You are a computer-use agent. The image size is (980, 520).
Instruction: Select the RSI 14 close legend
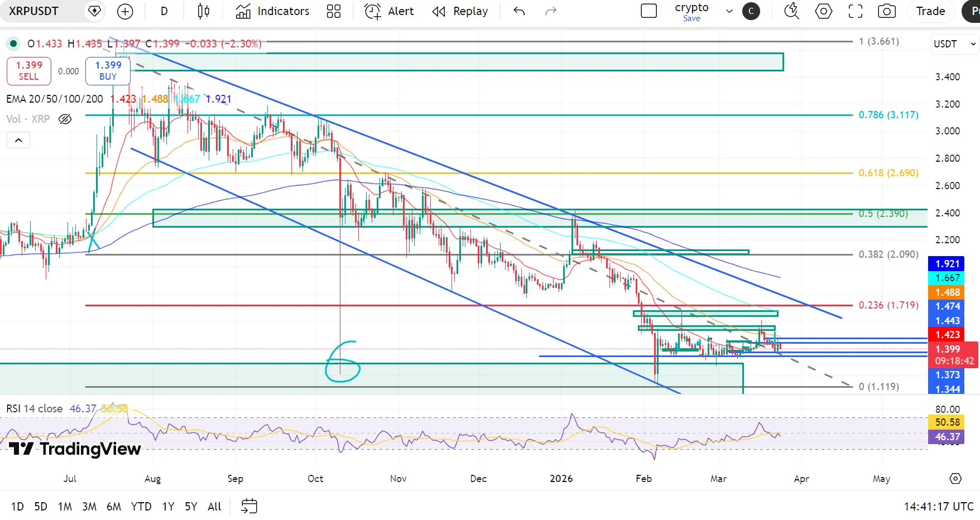coord(34,408)
